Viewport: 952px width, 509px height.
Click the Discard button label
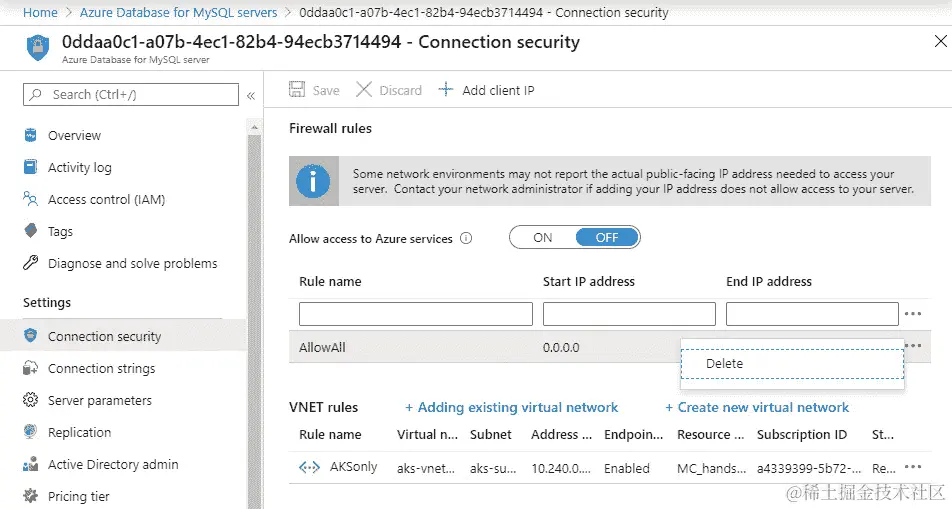click(x=400, y=91)
